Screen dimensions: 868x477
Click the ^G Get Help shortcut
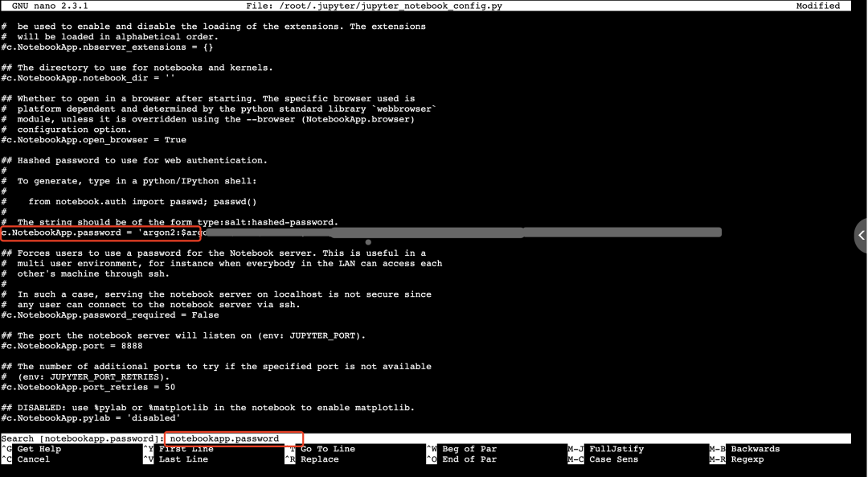31,449
